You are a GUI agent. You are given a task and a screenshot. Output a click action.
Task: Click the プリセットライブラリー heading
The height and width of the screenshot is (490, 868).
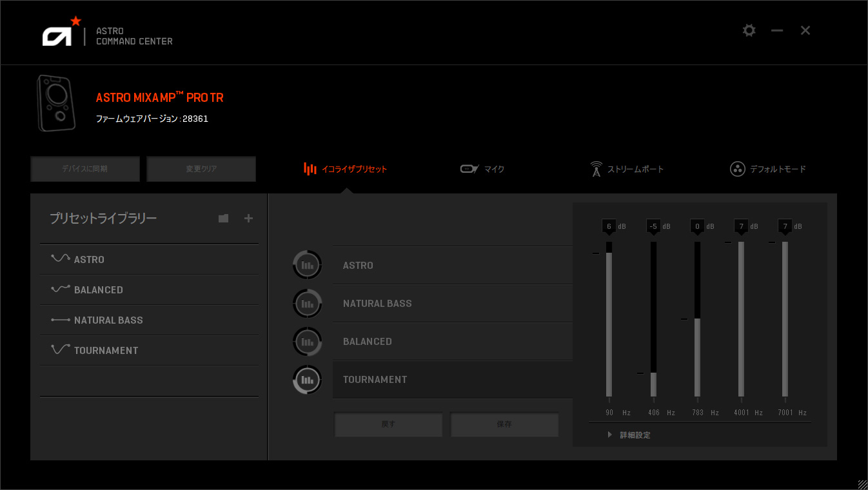[103, 219]
